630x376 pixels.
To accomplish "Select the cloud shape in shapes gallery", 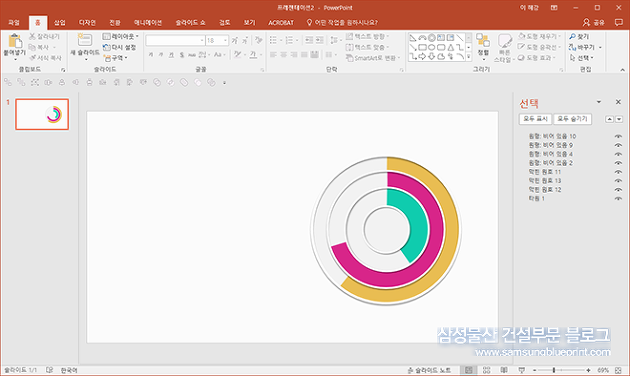I will coord(441,57).
